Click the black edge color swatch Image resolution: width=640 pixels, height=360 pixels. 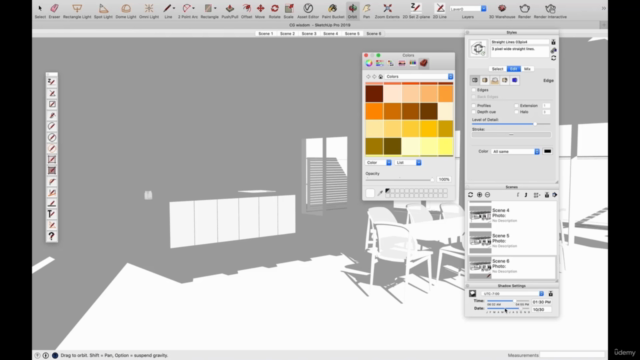tap(547, 151)
